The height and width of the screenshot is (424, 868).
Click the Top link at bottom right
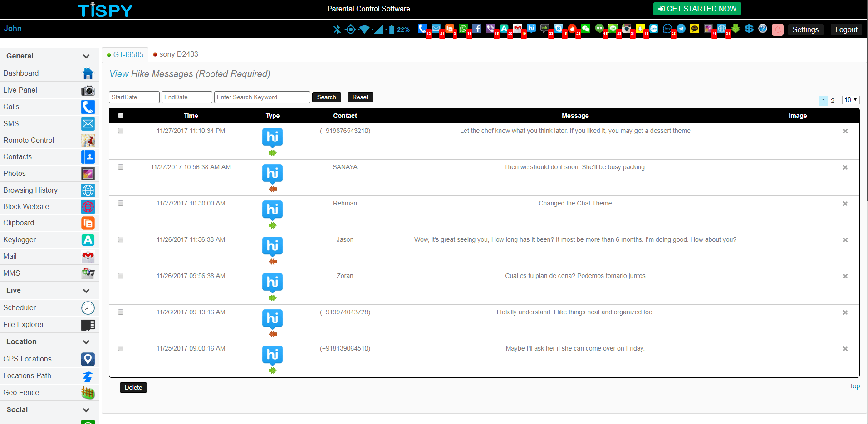click(855, 386)
